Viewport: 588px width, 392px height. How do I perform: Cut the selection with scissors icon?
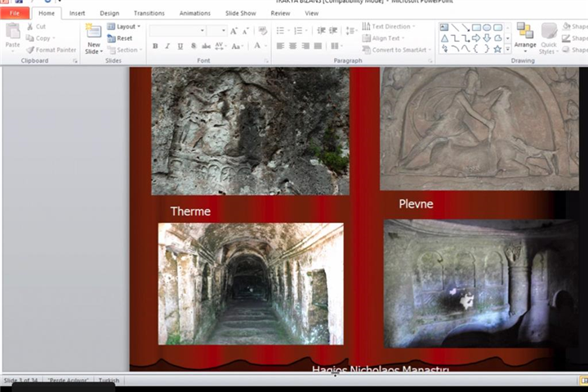coord(36,27)
